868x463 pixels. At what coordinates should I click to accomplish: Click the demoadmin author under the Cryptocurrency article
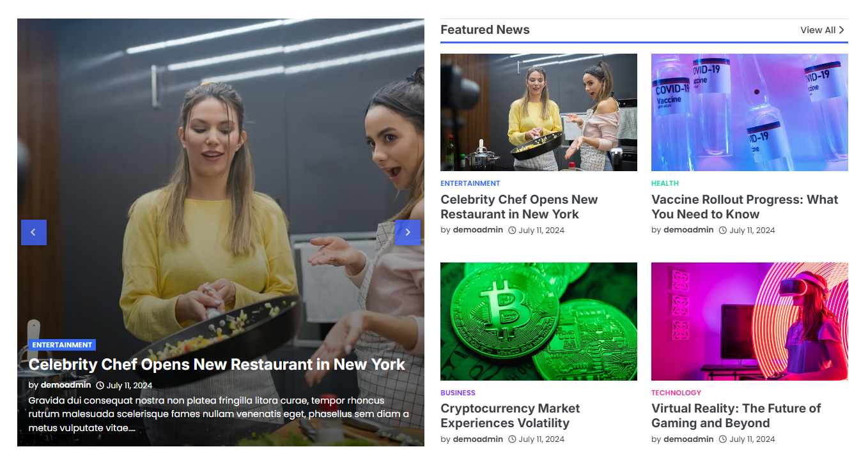coord(478,439)
